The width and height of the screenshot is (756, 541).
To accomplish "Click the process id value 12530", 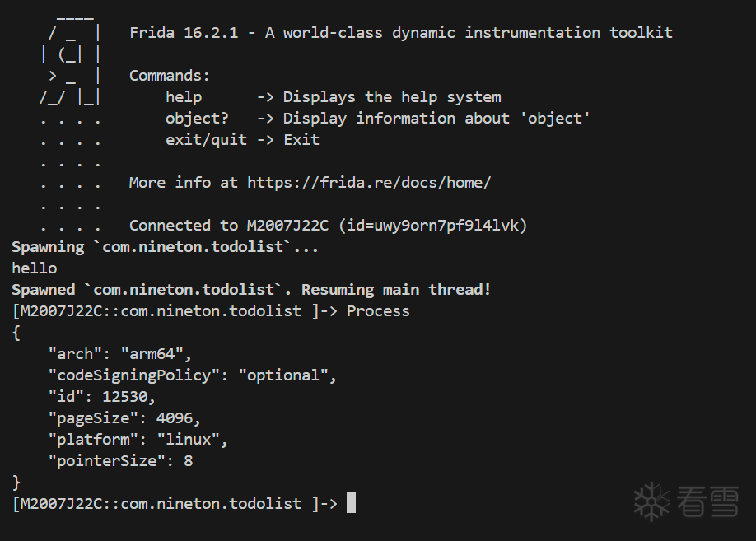I will click(x=125, y=397).
